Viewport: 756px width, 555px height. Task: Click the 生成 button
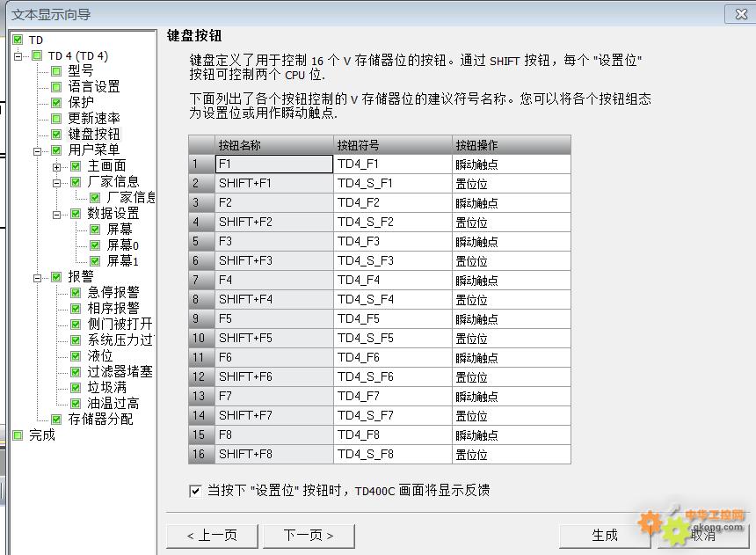click(x=605, y=535)
